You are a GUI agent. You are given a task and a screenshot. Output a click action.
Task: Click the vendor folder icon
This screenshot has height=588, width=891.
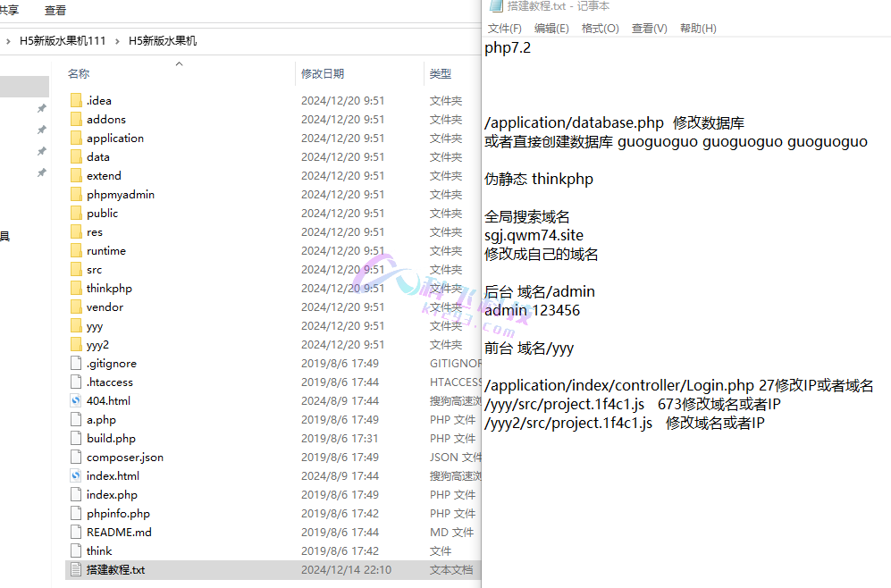[76, 307]
